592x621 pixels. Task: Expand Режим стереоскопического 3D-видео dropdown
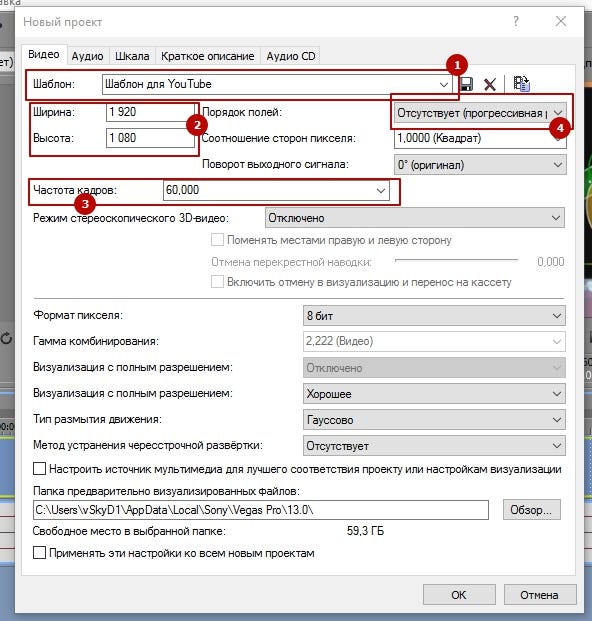pos(415,218)
